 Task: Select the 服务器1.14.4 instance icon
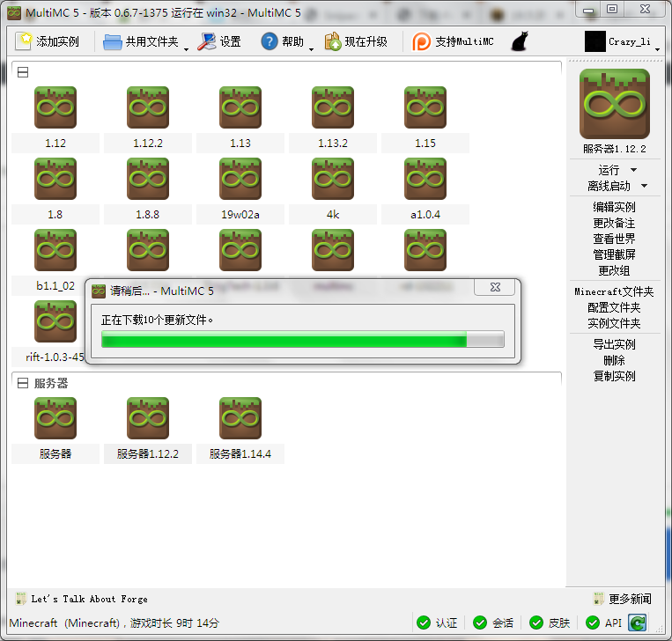click(x=240, y=418)
